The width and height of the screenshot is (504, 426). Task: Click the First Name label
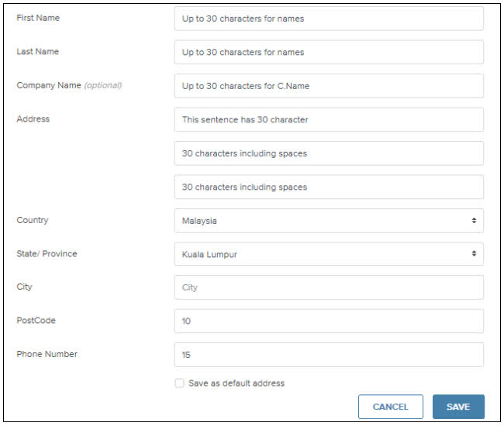[x=38, y=18]
